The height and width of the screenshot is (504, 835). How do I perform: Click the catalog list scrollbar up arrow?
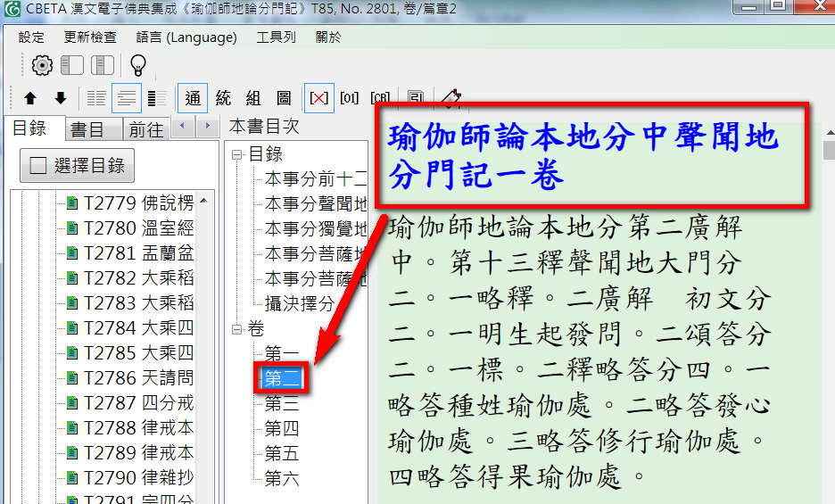coord(204,202)
